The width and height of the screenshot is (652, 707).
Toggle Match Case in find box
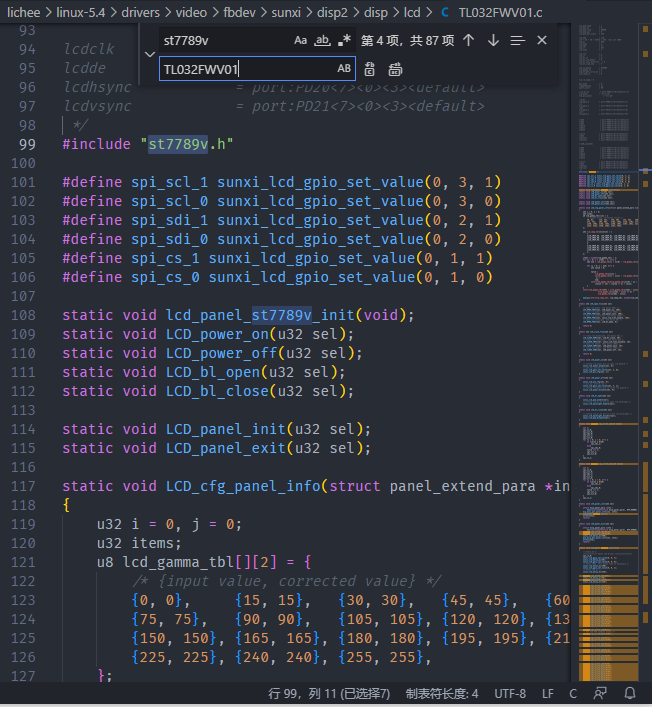(301, 41)
